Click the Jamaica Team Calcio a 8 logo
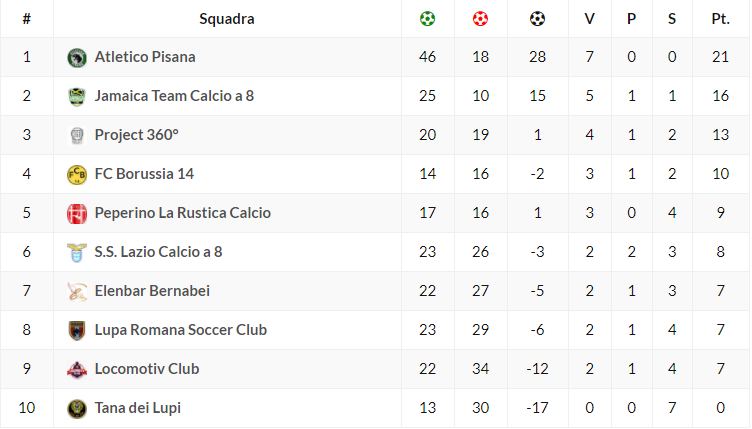The height and width of the screenshot is (429, 752). click(x=77, y=97)
